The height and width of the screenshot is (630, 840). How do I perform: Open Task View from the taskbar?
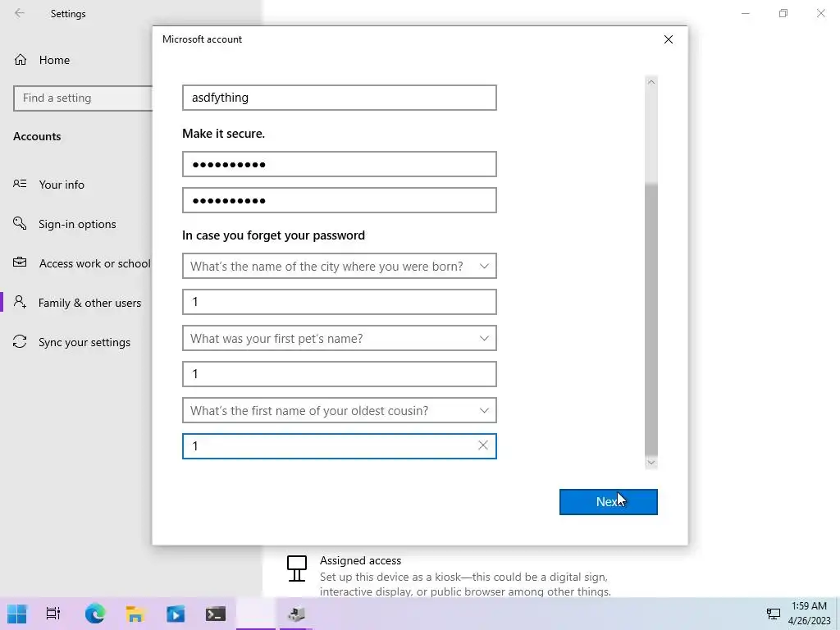pos(53,614)
